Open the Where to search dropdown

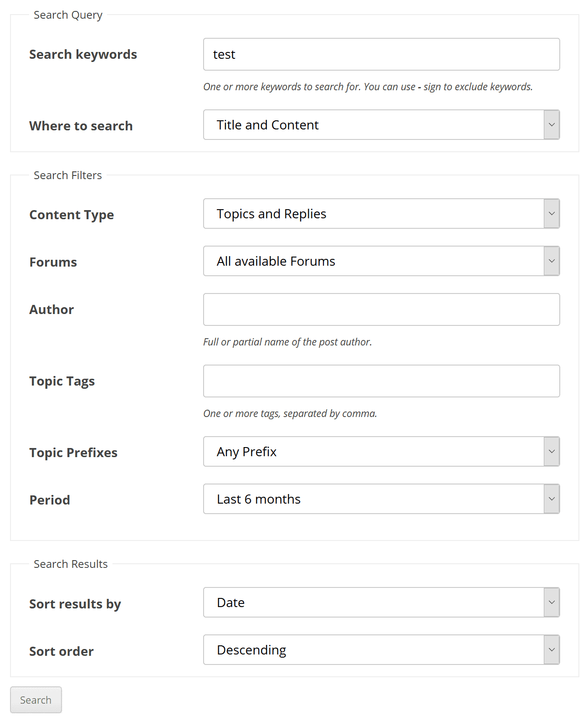point(381,124)
